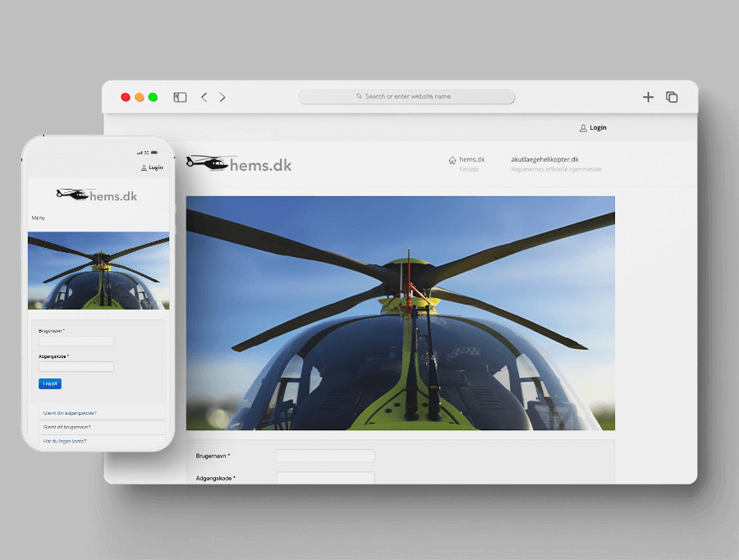The width and height of the screenshot is (739, 560).
Task: Select the hems.dk Forside menu item
Action: click(x=471, y=159)
